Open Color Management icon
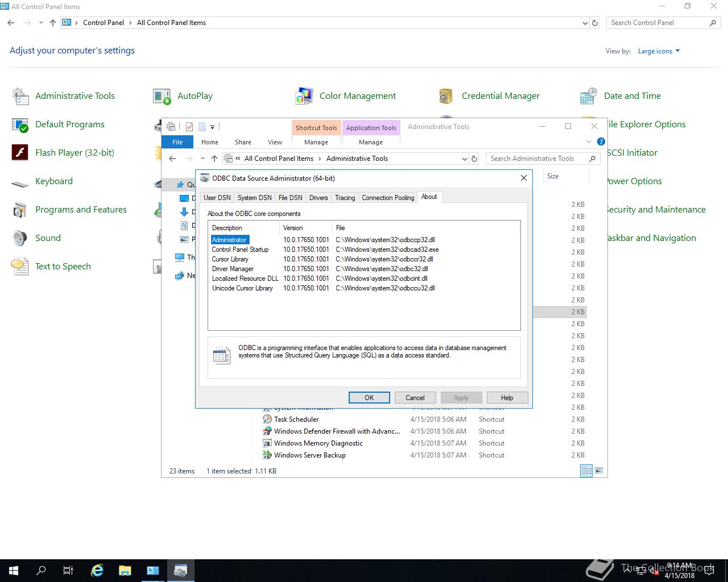 [x=304, y=96]
